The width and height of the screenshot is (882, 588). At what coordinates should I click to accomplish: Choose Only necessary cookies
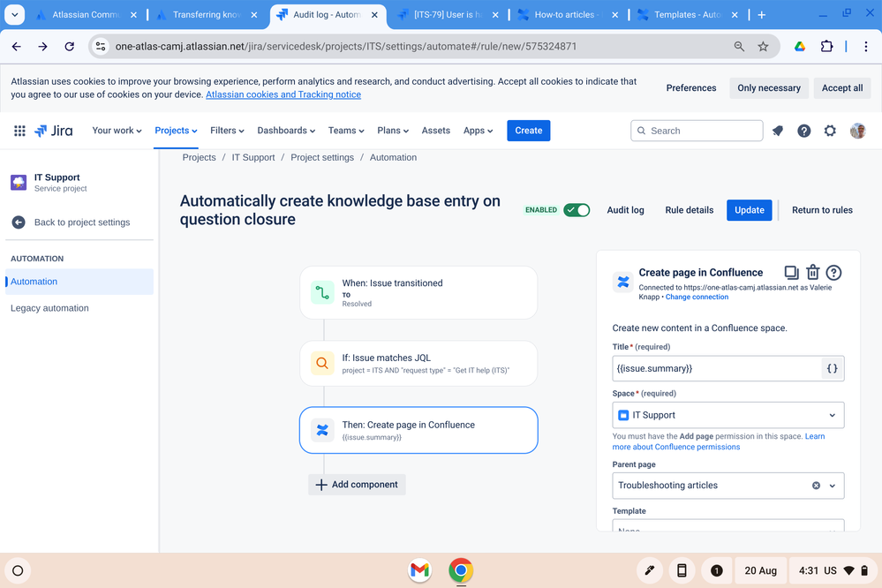(x=768, y=87)
